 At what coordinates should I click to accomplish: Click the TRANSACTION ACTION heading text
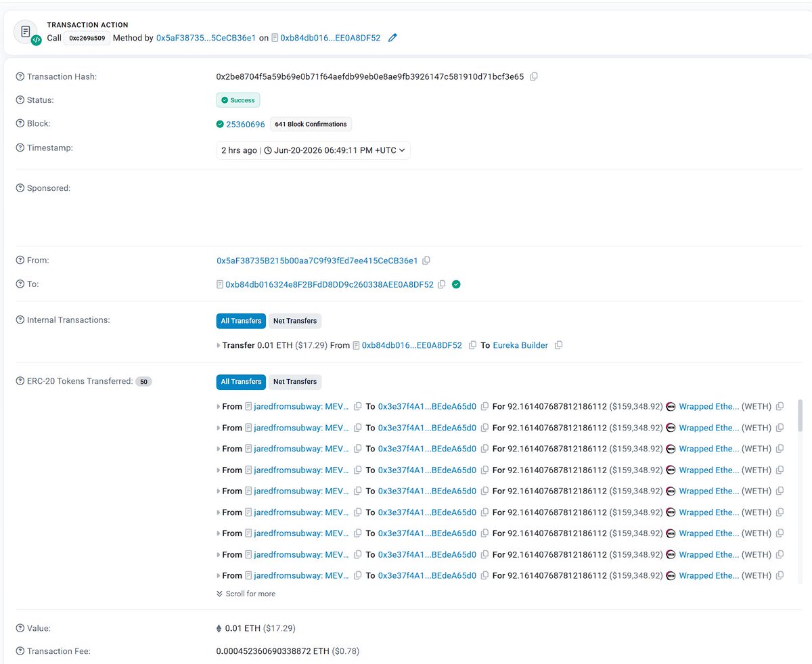click(87, 25)
